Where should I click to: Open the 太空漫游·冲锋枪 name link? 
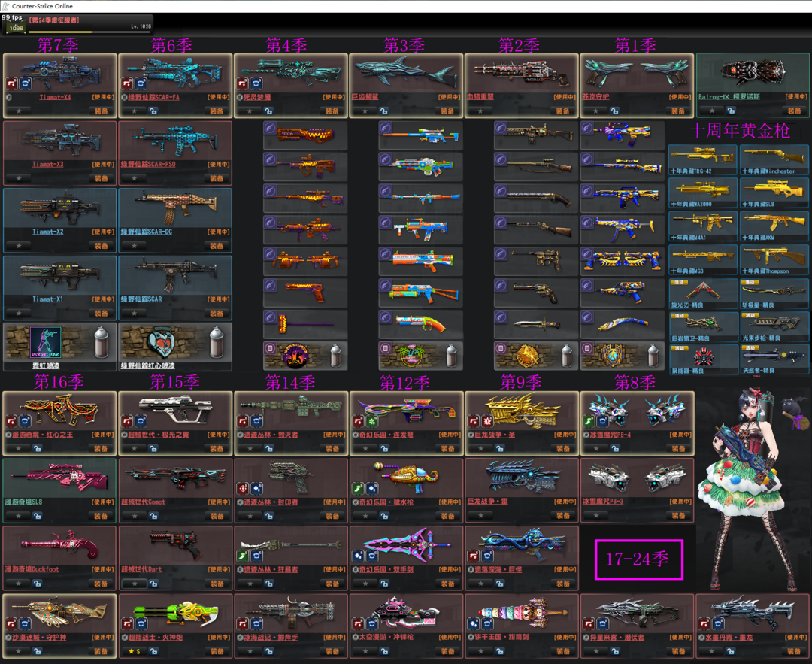point(386,637)
